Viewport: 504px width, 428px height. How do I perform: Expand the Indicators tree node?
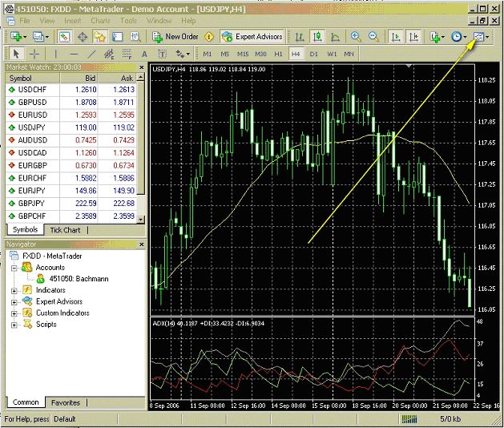coord(14,291)
